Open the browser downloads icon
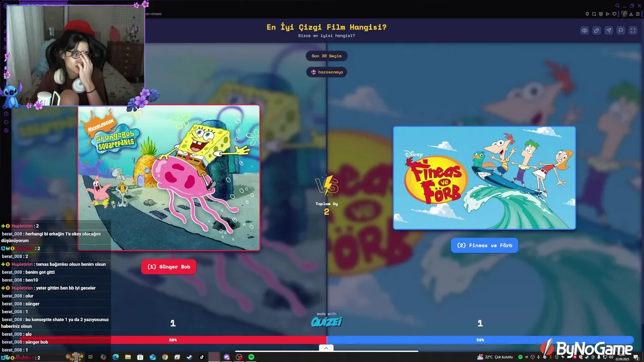 click(631, 14)
